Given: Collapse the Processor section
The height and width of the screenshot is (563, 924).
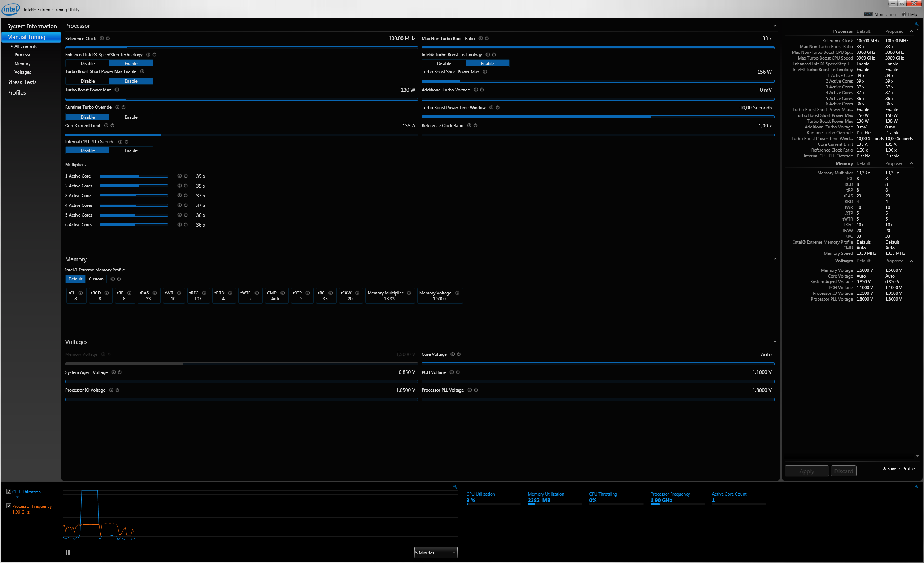Looking at the screenshot, I should tap(775, 26).
